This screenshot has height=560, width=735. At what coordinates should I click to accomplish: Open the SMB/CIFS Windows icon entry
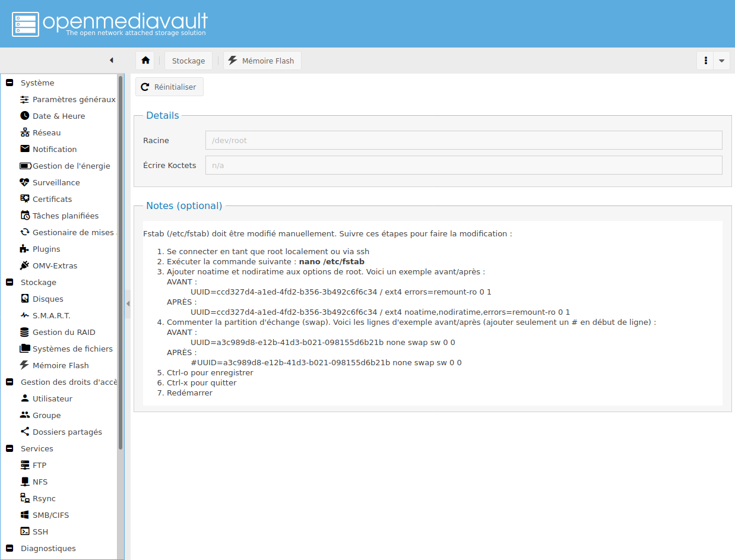coord(25,515)
